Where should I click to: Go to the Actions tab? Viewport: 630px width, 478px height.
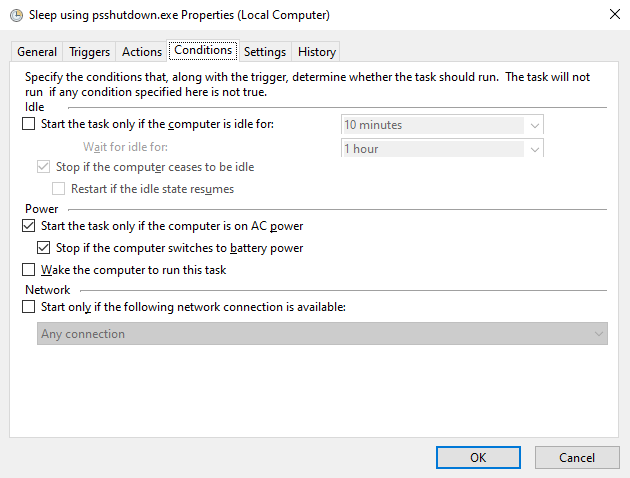pyautogui.click(x=141, y=52)
